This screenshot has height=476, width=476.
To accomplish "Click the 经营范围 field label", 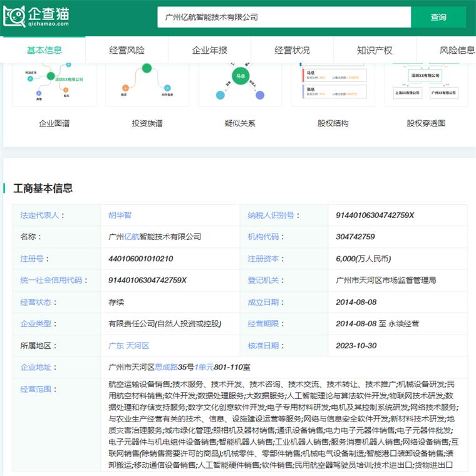I will (x=36, y=389).
